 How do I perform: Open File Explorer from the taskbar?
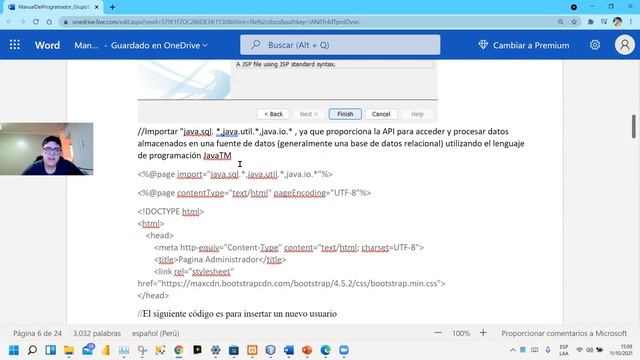69,350
